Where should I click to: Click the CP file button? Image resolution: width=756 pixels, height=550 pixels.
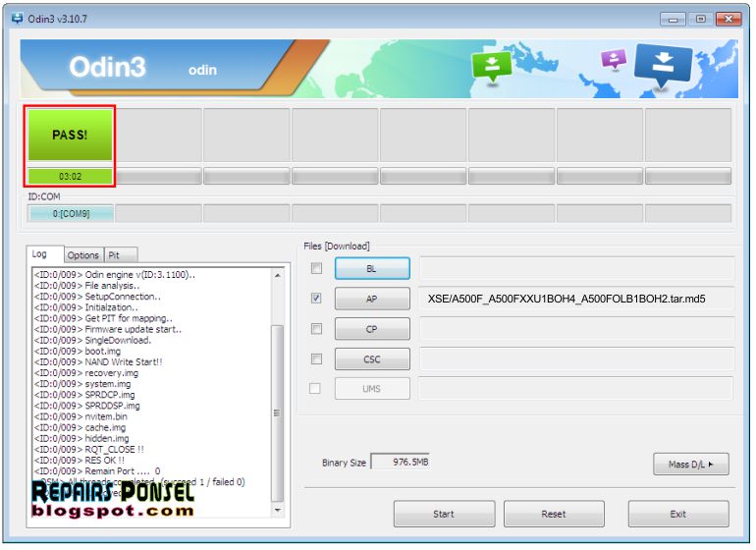click(372, 329)
